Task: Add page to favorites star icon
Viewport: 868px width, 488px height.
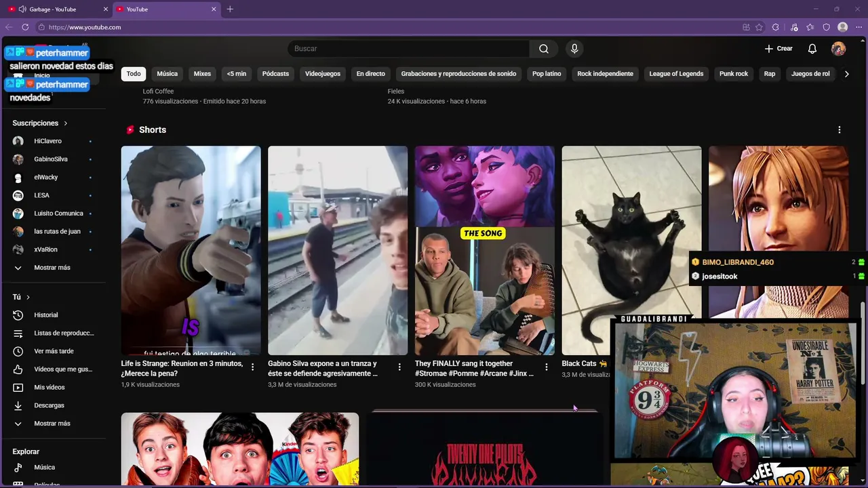Action: 759,27
